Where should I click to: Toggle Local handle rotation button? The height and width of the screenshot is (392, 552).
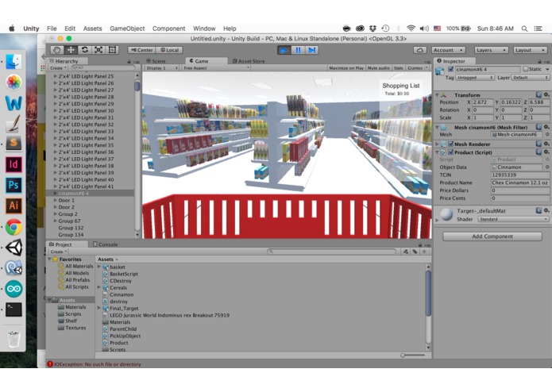tap(170, 50)
